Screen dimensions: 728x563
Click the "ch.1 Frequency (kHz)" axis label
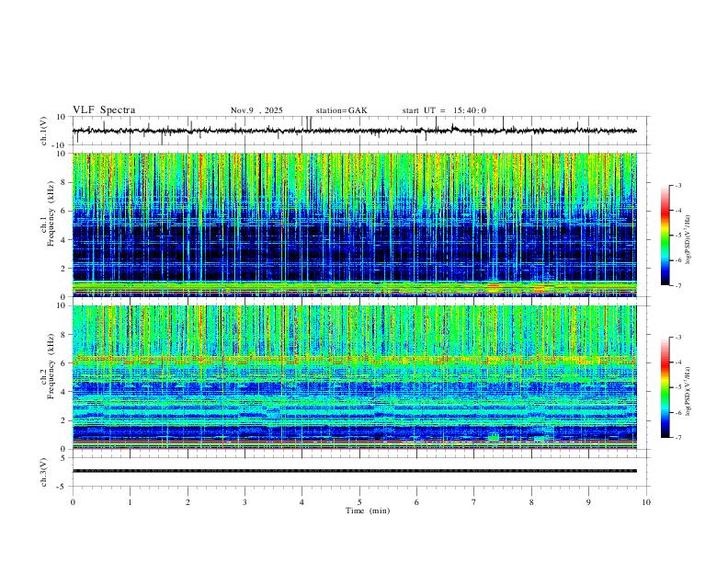tap(47, 213)
